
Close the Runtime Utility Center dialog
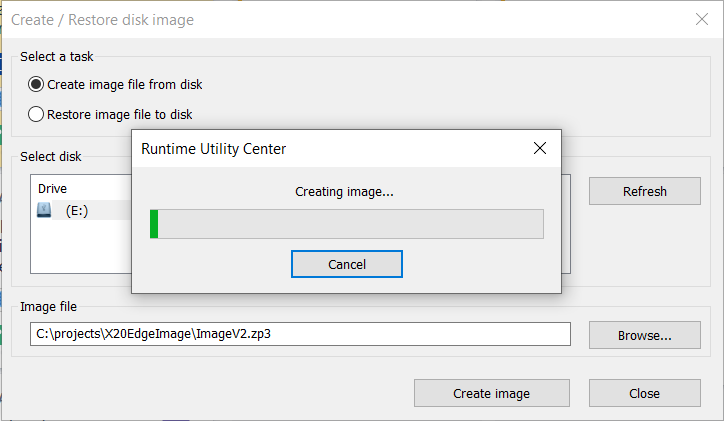540,148
